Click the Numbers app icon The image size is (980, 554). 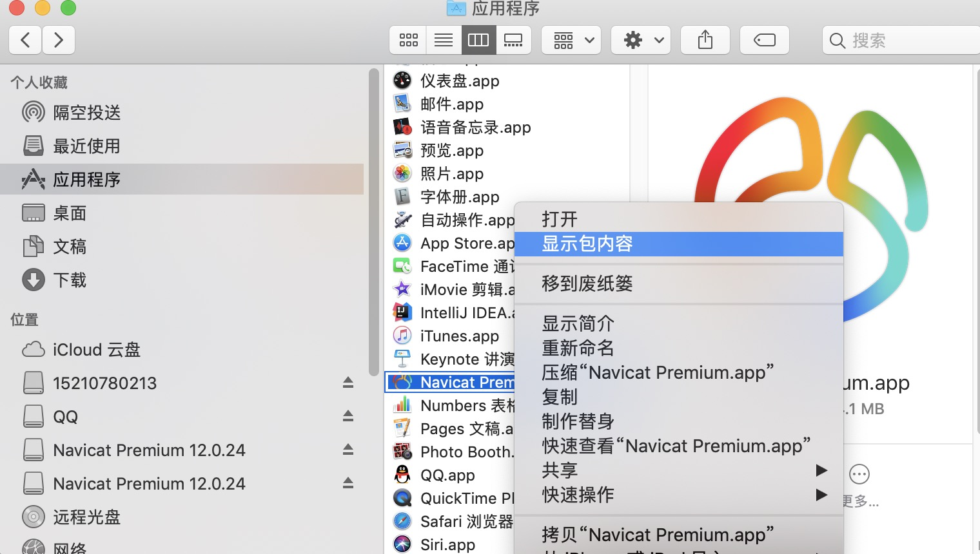pyautogui.click(x=402, y=405)
